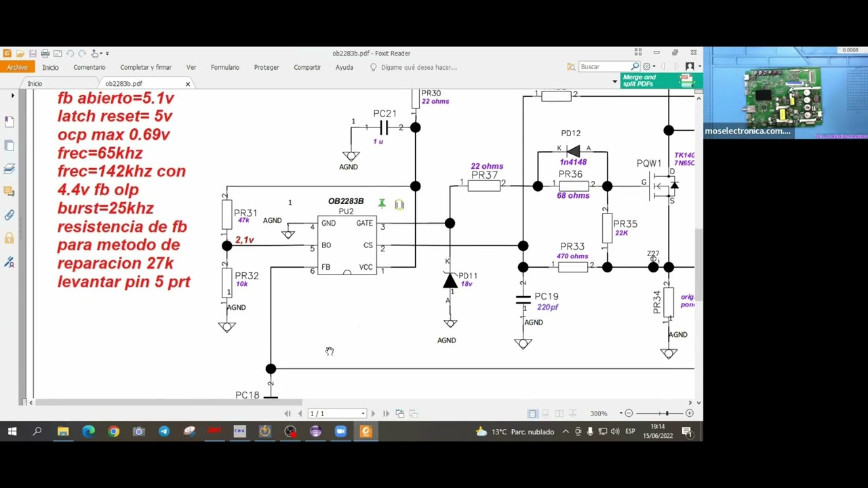868x488 pixels.
Task: Select the hand touch mode icon
Action: pyautogui.click(x=95, y=54)
